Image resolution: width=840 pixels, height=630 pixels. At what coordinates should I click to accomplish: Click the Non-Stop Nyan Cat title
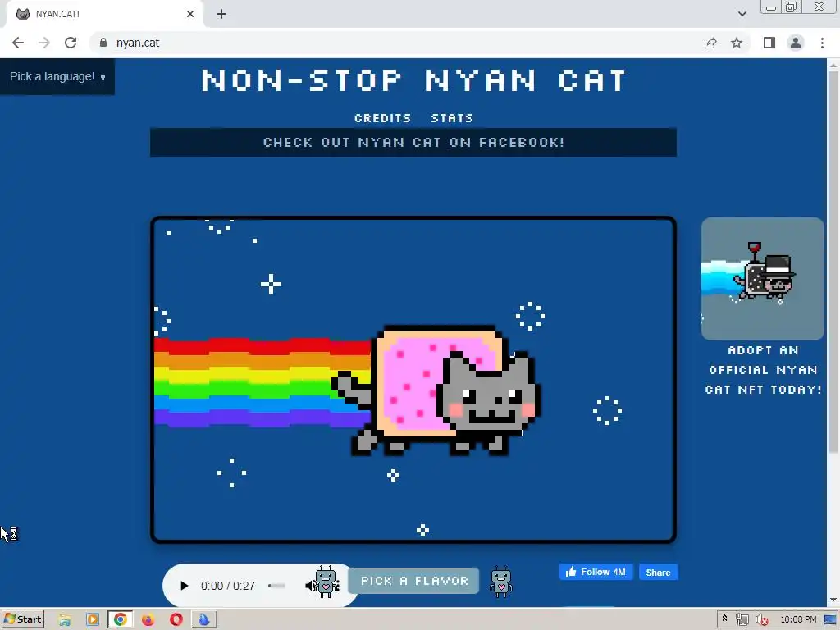click(413, 81)
